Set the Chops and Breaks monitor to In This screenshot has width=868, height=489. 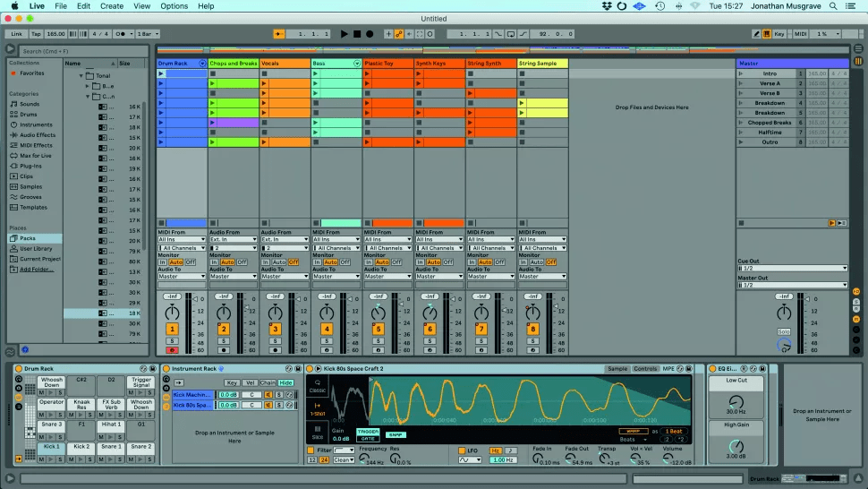[214, 262]
